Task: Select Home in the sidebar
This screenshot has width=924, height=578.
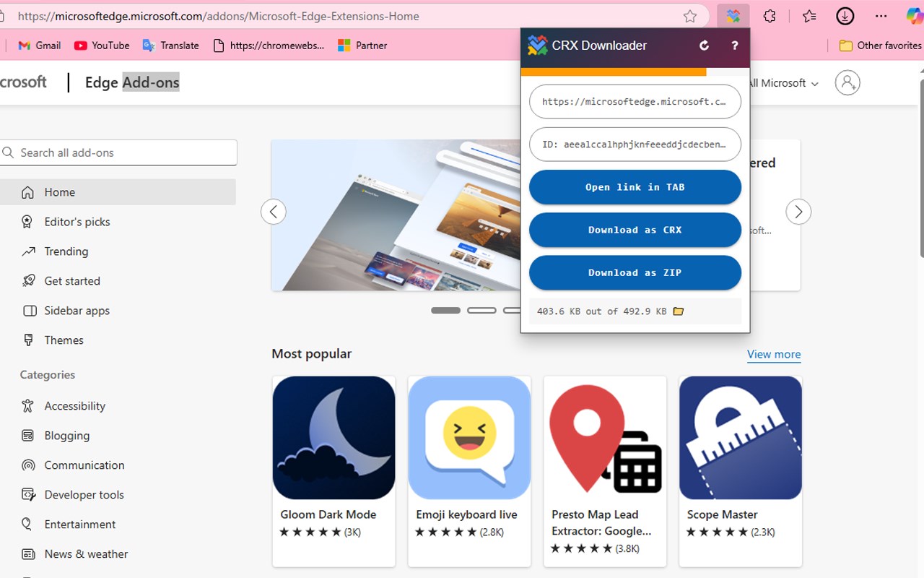Action: click(118, 192)
